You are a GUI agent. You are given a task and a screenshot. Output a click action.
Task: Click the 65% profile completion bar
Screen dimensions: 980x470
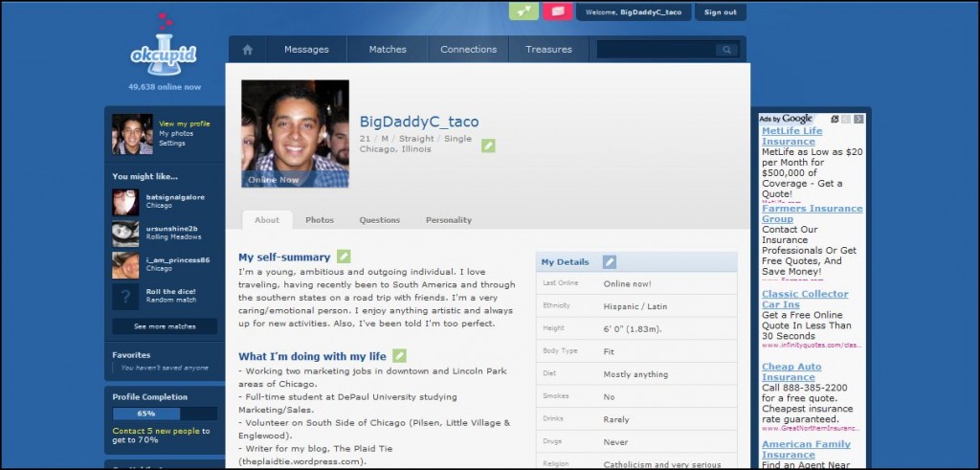(x=165, y=414)
